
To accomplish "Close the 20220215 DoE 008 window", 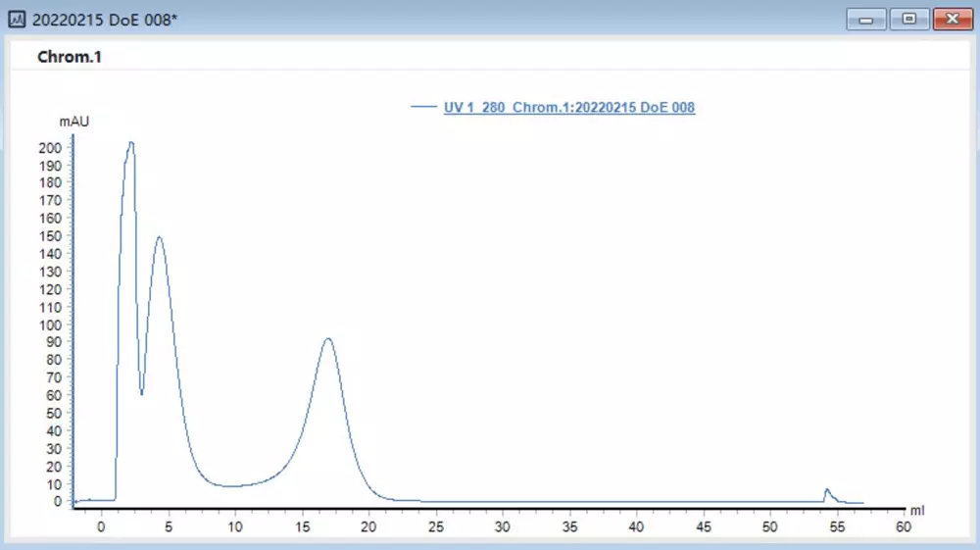I will (x=952, y=19).
